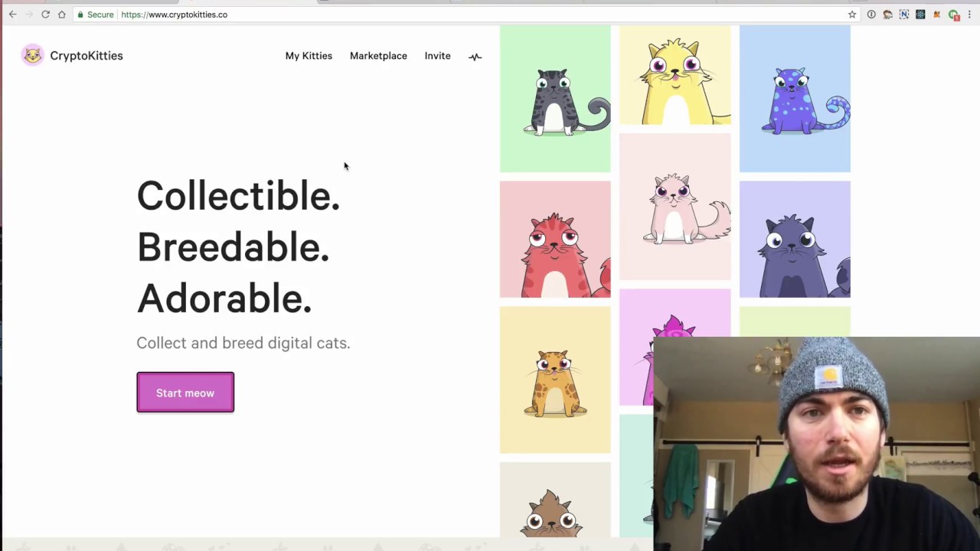Open the 1Password extension icon
This screenshot has height=551, width=980.
tap(871, 15)
